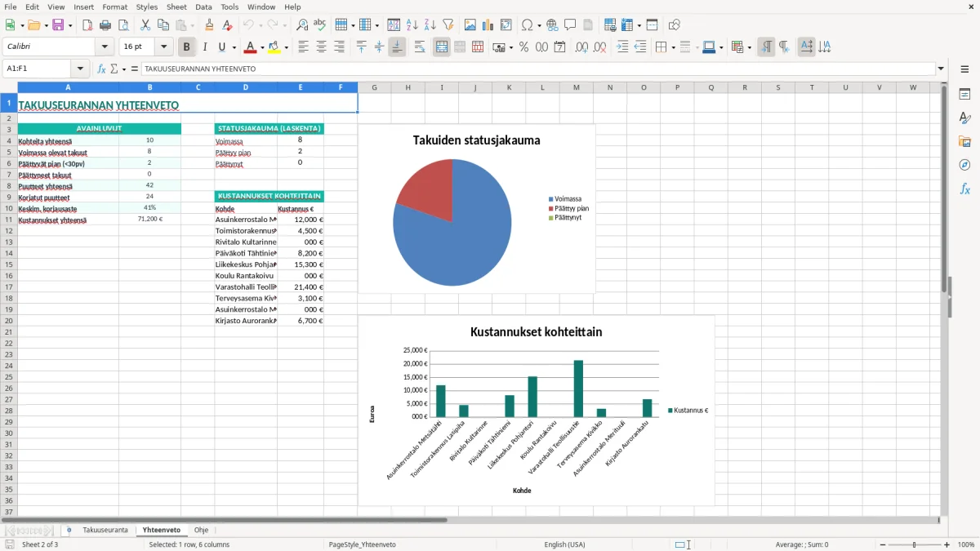Open the sidebar Styles icon
980x551 pixels.
[964, 118]
